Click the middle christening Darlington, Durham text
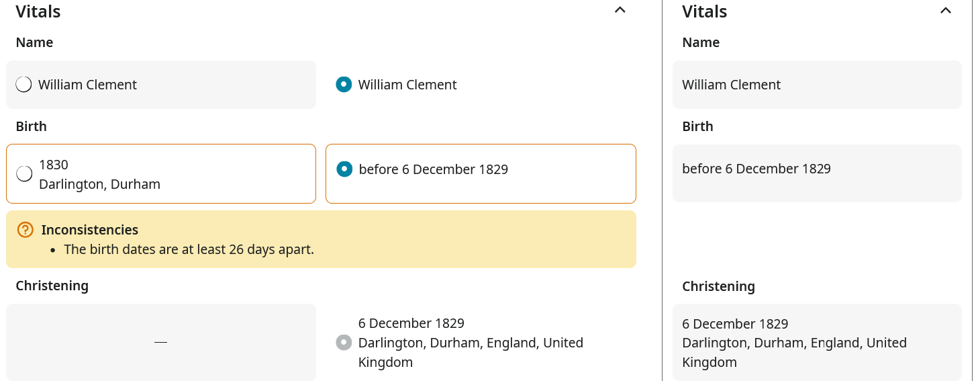 (x=470, y=343)
